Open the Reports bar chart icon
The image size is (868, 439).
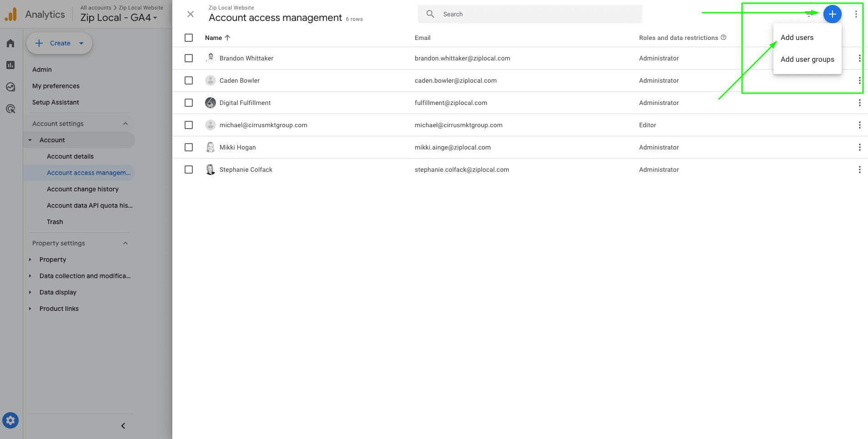pos(10,65)
